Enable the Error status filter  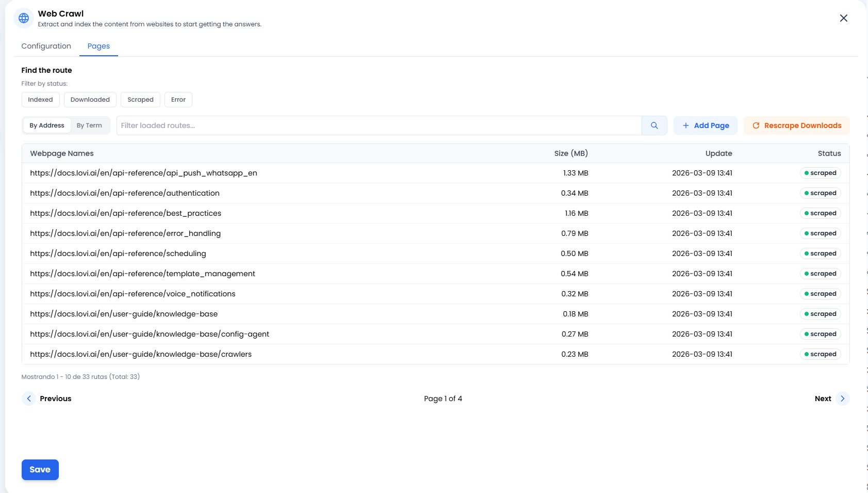pos(178,99)
